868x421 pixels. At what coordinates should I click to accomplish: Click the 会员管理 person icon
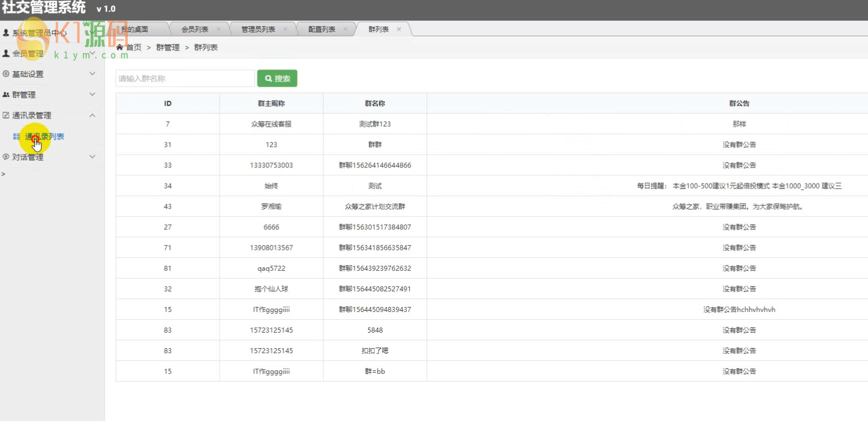[6, 53]
